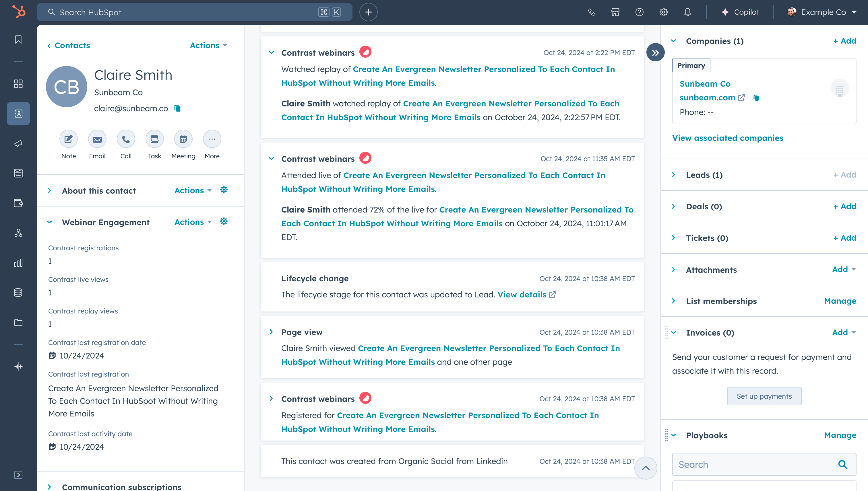Copy the claire@sunbeam.co email address icon
Image resolution: width=868 pixels, height=491 pixels.
(177, 108)
